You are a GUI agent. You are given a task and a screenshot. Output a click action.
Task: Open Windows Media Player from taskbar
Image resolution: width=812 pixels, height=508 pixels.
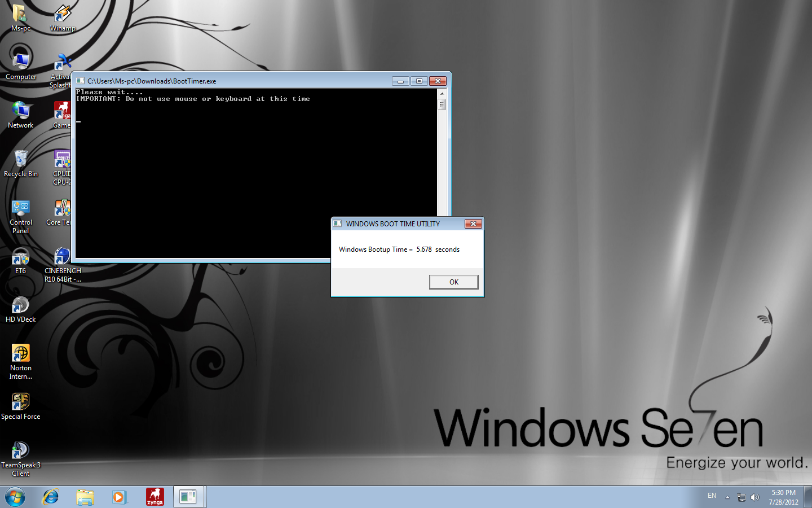click(x=119, y=497)
